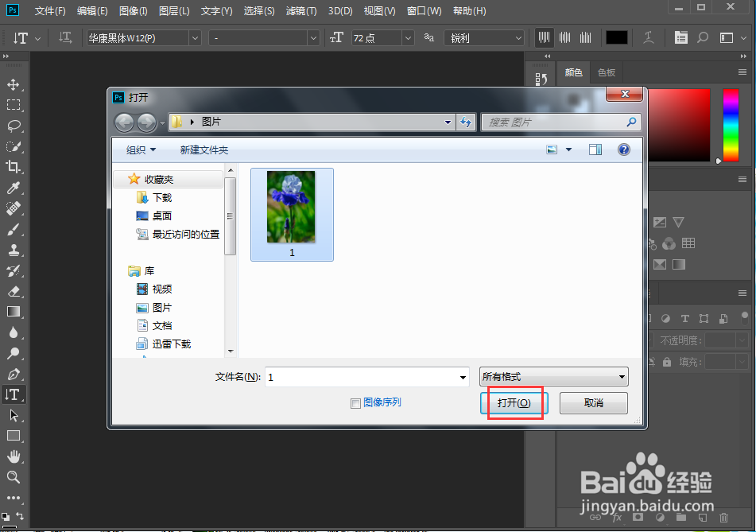Set bottom-align vertical text
This screenshot has height=532, width=756.
pos(585,37)
